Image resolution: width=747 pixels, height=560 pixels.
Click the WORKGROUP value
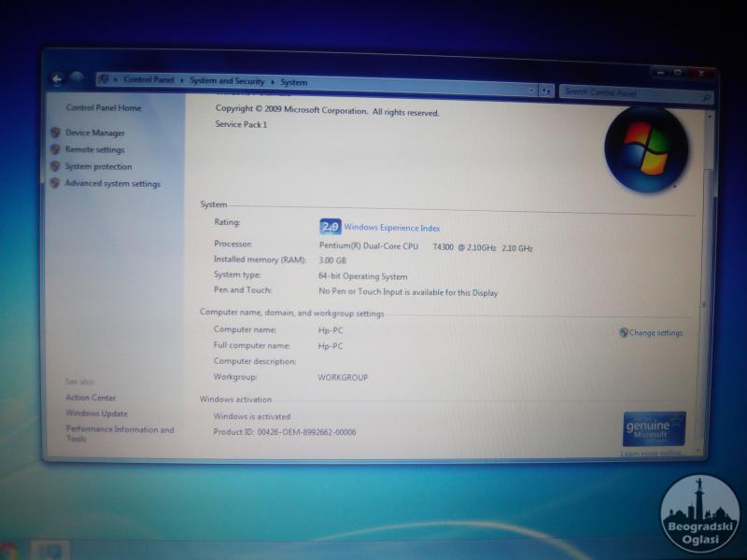click(x=343, y=377)
